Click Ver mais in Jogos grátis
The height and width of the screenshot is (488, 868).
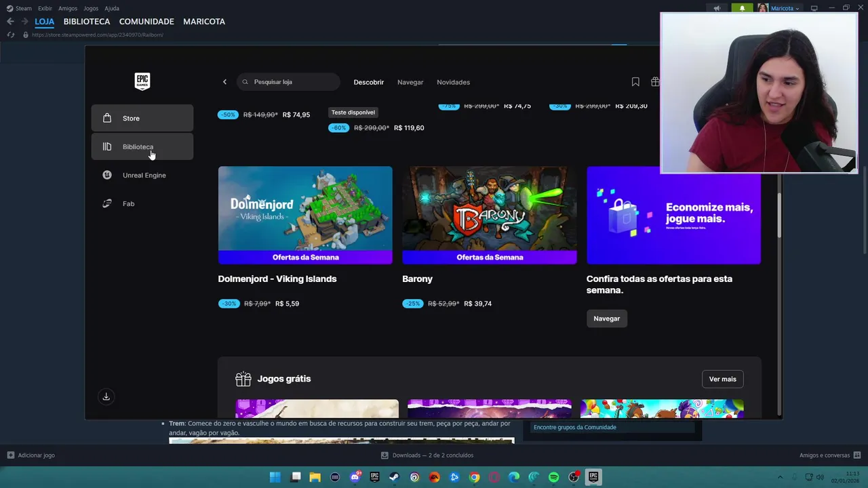click(722, 379)
